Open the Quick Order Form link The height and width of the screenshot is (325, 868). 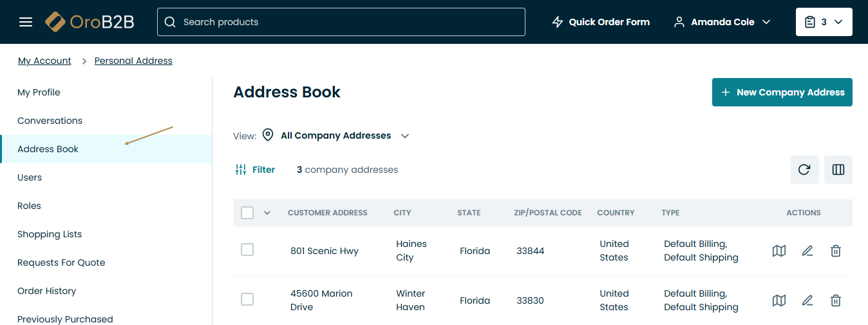(601, 22)
